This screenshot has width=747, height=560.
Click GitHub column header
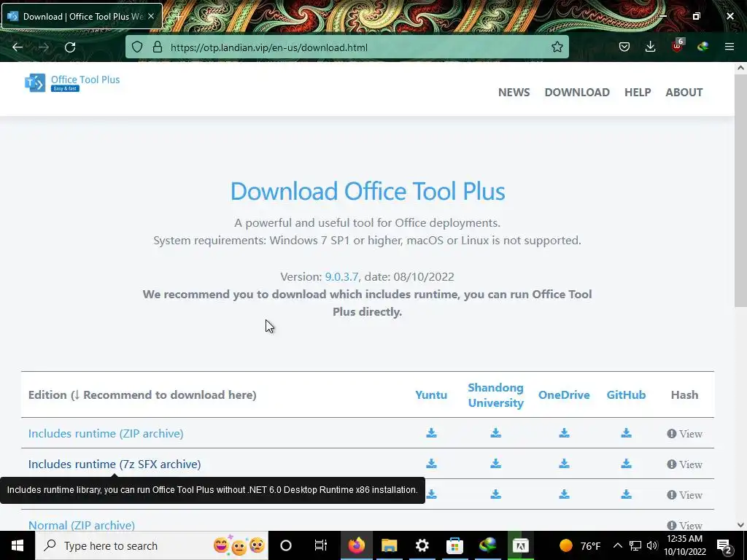coord(626,394)
